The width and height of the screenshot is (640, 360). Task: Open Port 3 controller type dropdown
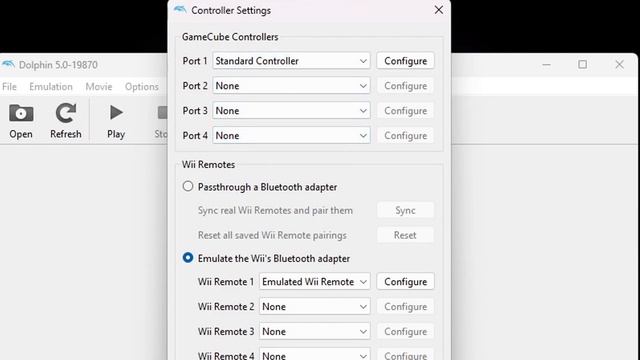291,111
